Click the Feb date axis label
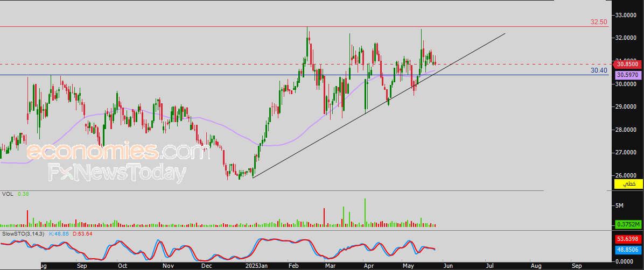The height and width of the screenshot is (270, 644). pos(293,266)
